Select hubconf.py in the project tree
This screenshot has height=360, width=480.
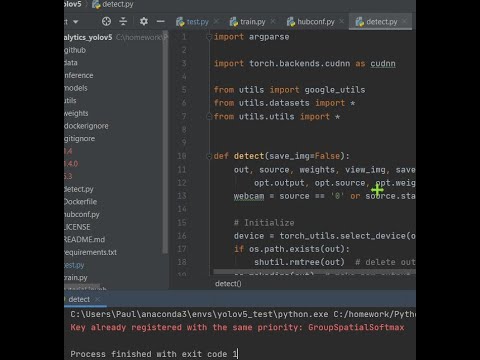82,215
